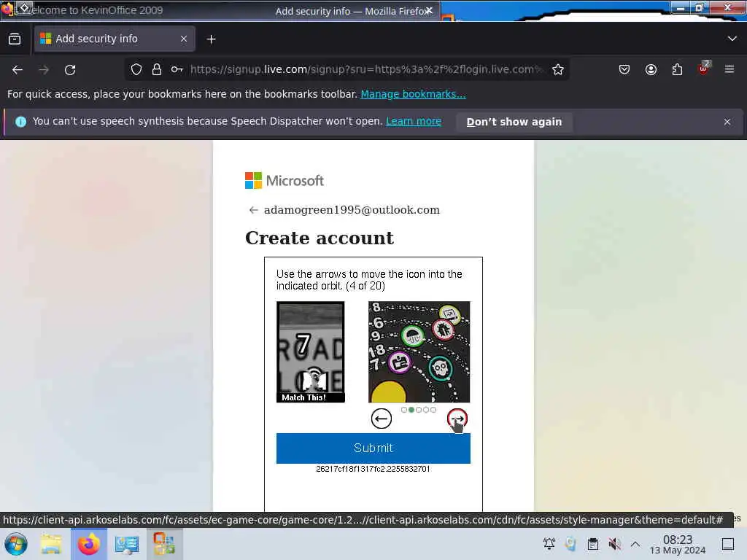Click the Firefox icon in the taskbar
Viewport: 747px width, 560px height.
88,544
